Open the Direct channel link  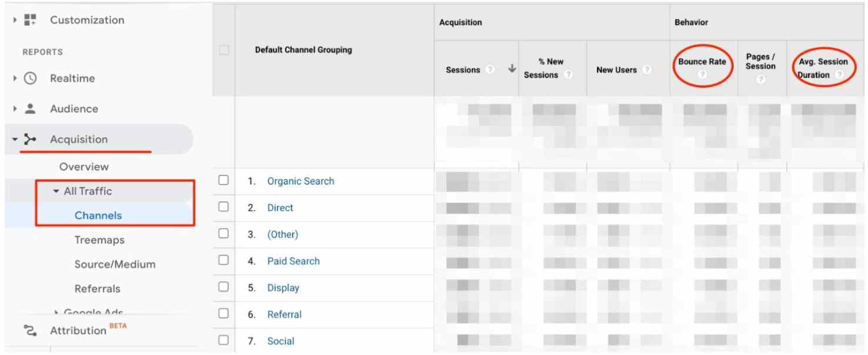pyautogui.click(x=280, y=208)
